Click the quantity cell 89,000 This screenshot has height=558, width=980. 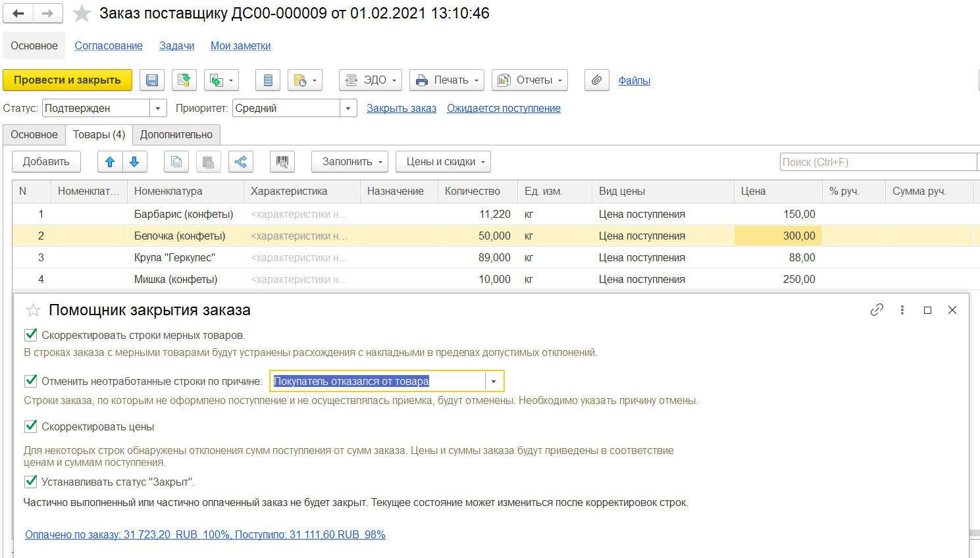[477, 257]
